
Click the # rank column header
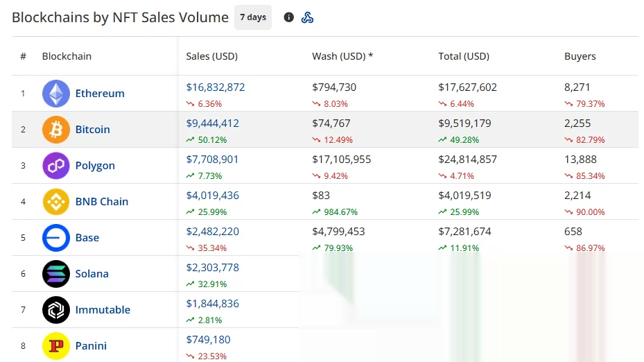pyautogui.click(x=24, y=56)
